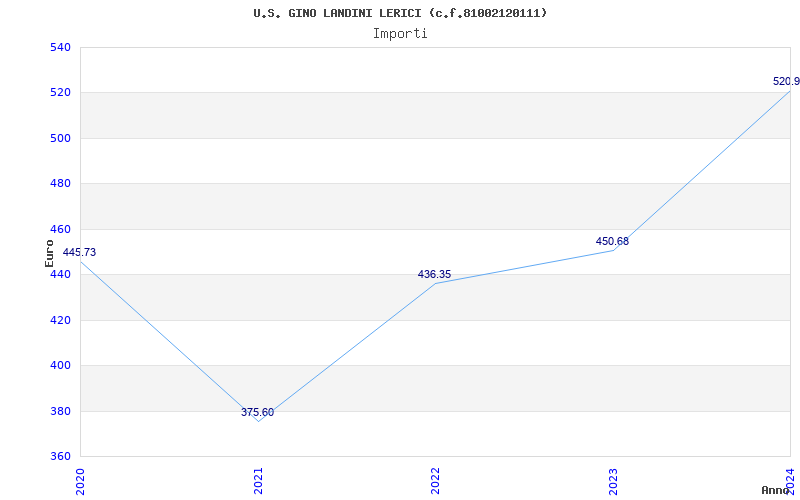The width and height of the screenshot is (800, 500).
Task: Click the 480 y-axis value
Action: [x=60, y=184]
